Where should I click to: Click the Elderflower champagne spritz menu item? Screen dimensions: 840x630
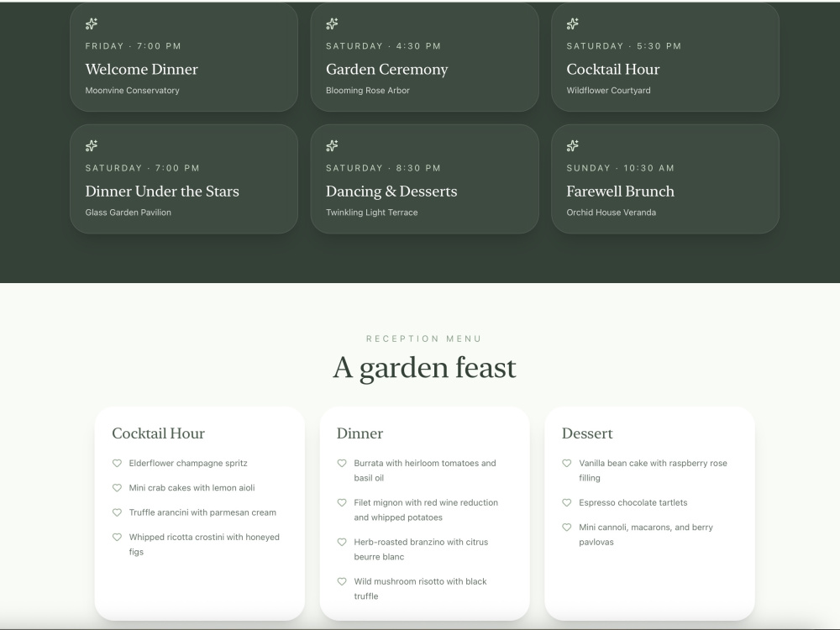tap(188, 464)
